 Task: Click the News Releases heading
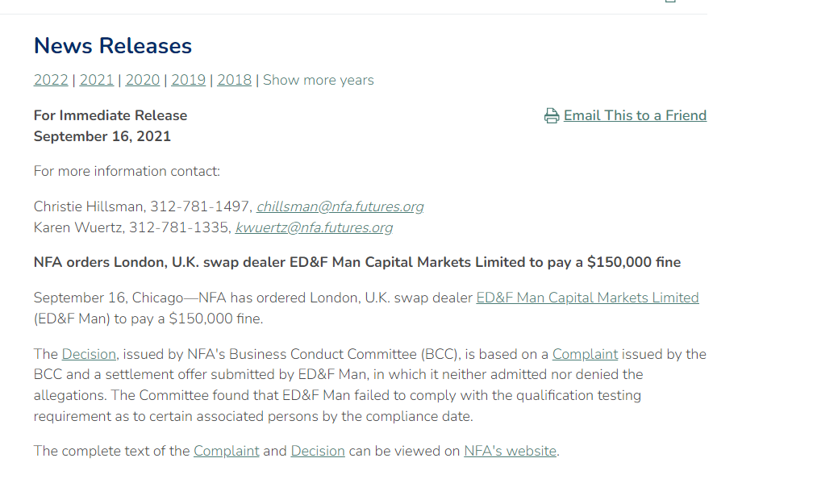pyautogui.click(x=113, y=46)
